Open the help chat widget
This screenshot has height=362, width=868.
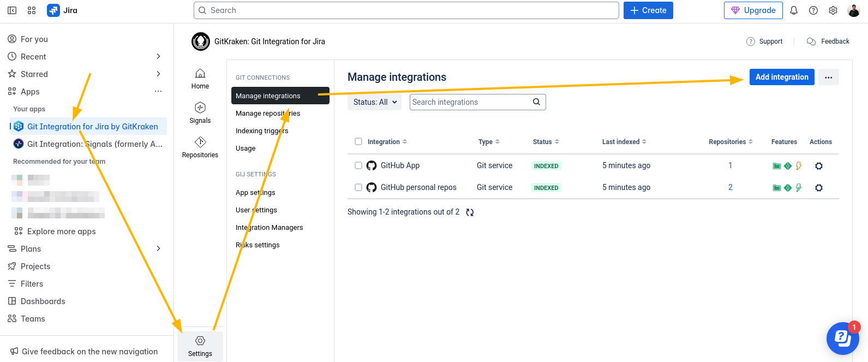click(843, 339)
